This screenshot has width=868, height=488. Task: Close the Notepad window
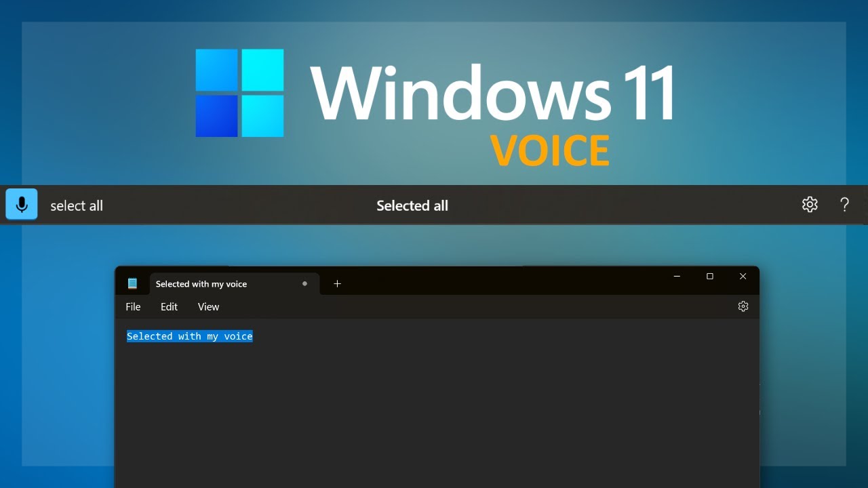point(743,277)
